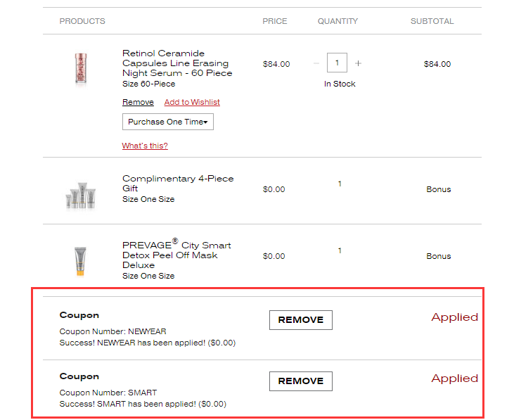Remove the NEWYEAR coupon
514x420 pixels.
click(x=300, y=320)
